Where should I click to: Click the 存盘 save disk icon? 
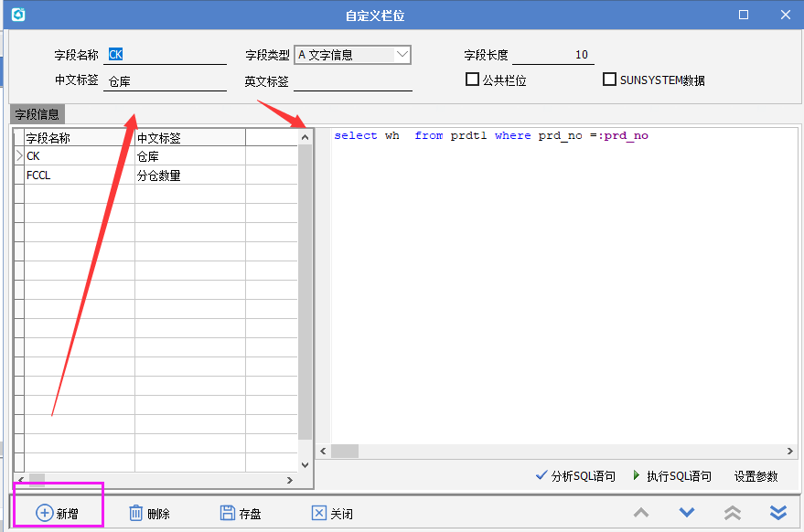(228, 513)
